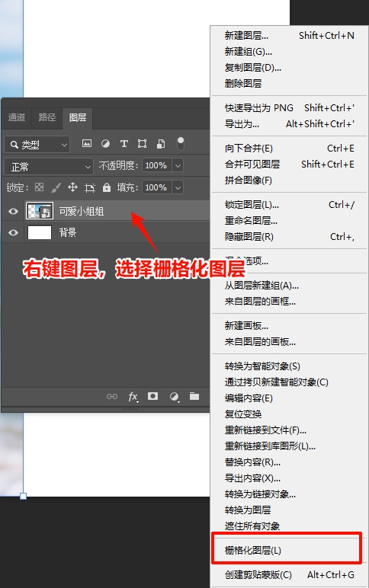The image size is (369, 588).
Task: Select the 背景 layer name
Action: [68, 232]
